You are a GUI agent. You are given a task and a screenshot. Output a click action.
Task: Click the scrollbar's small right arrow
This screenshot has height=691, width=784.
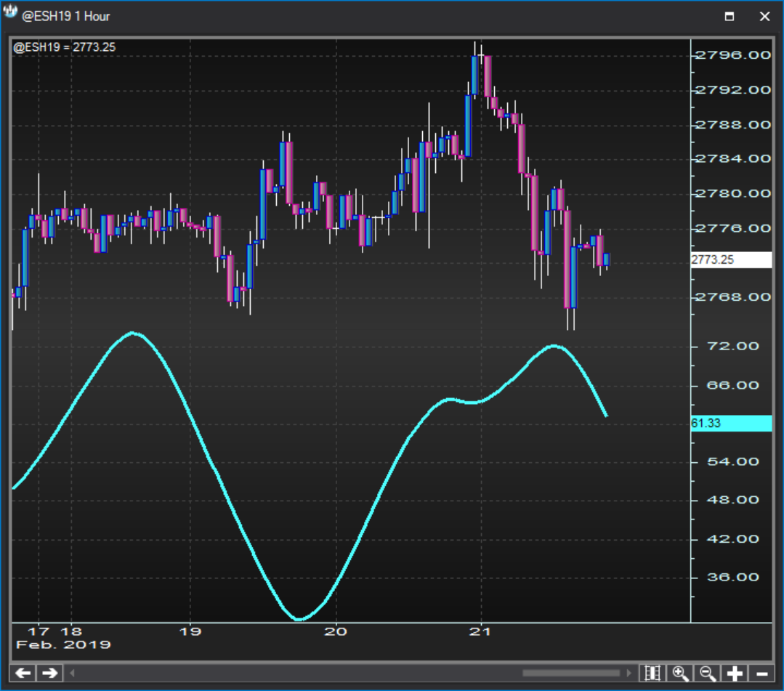point(629,673)
